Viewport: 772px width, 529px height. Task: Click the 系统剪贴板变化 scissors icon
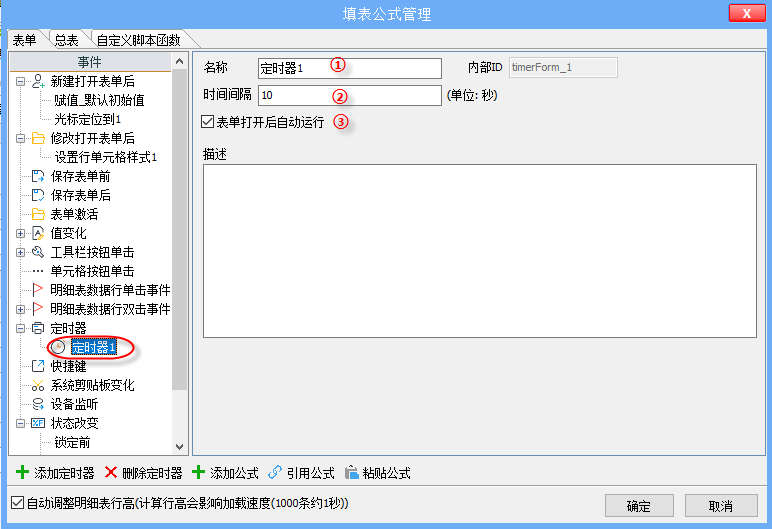tap(38, 385)
